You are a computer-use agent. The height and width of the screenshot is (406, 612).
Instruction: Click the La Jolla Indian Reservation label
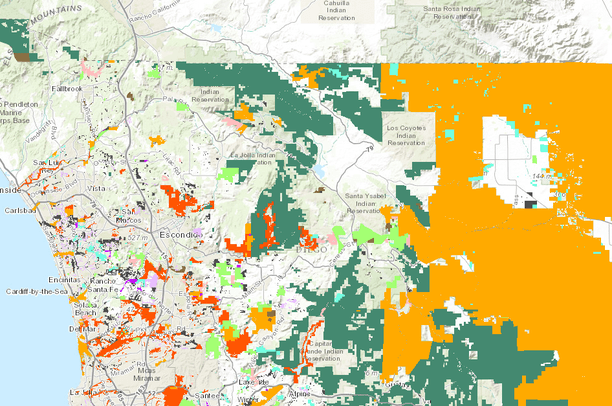253,158
